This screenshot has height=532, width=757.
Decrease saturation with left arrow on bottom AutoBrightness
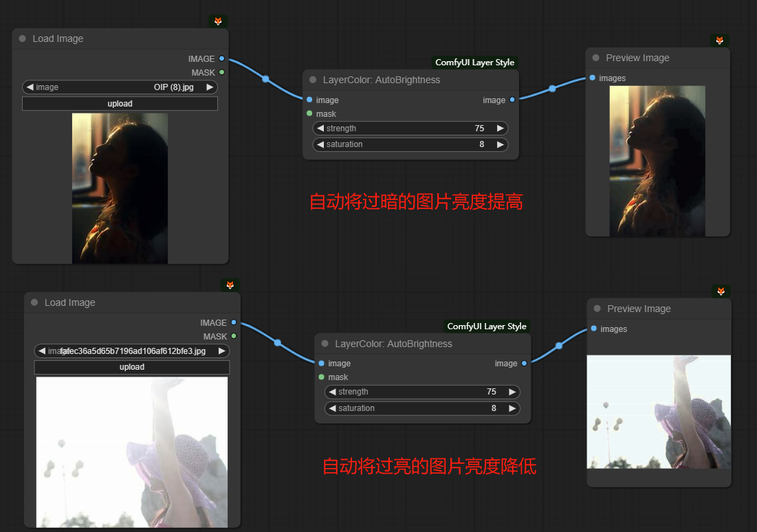pos(333,408)
